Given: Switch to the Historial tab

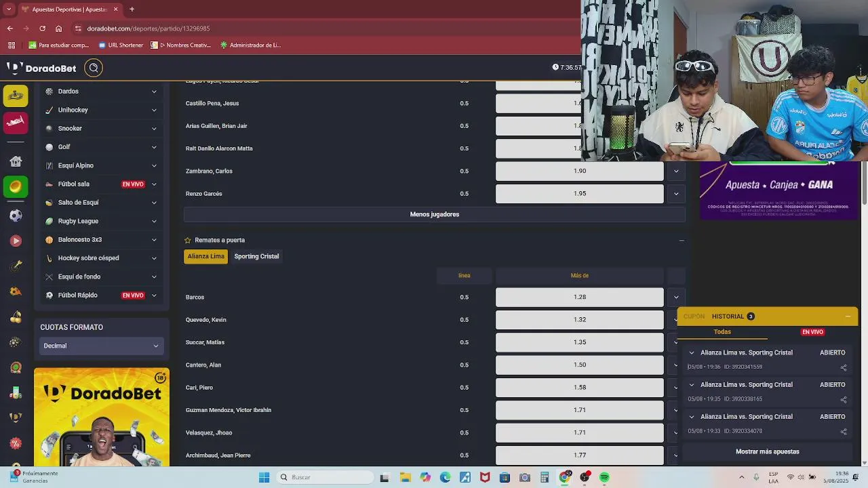Looking at the screenshot, I should click(x=733, y=317).
